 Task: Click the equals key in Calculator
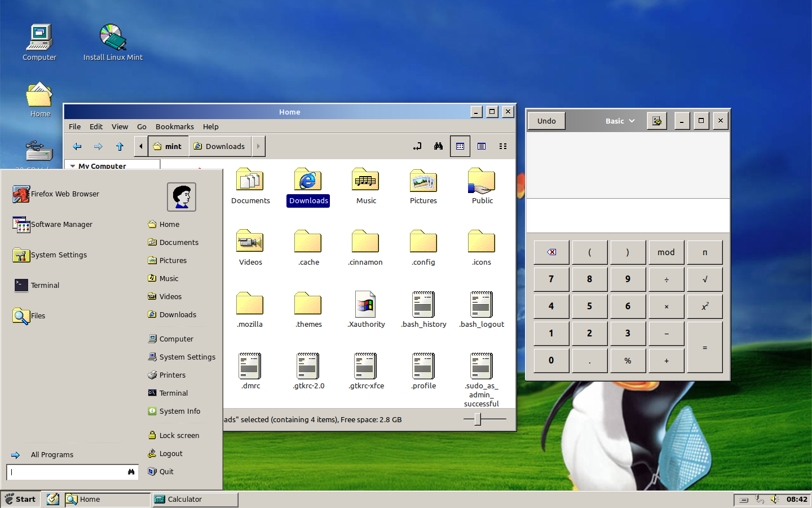(704, 347)
